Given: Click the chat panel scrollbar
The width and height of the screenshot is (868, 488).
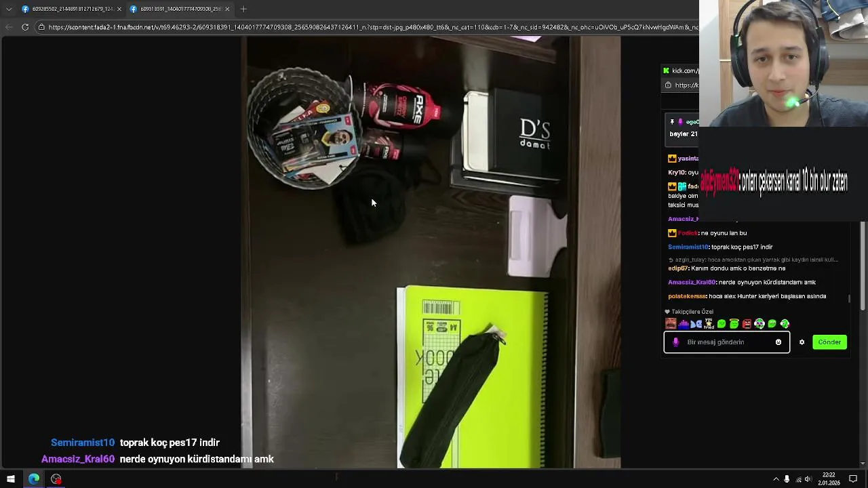Looking at the screenshot, I should click(x=850, y=298).
